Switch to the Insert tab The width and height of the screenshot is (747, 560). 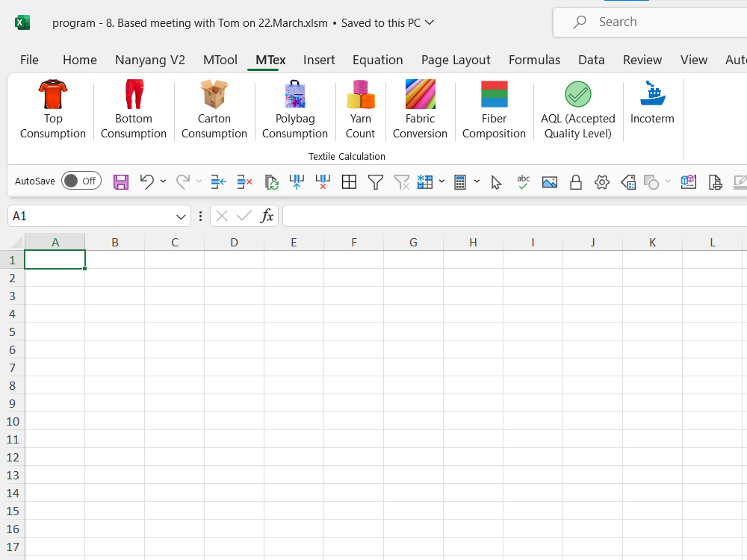pyautogui.click(x=319, y=60)
